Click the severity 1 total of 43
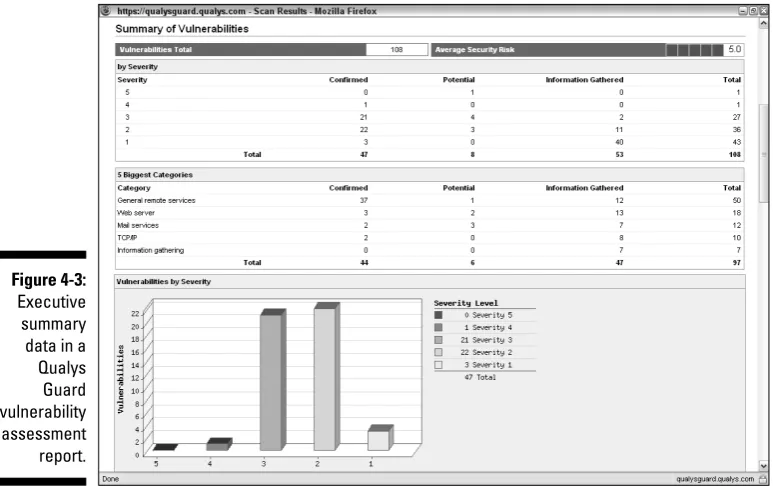This screenshot has height=486, width=773. [737, 142]
